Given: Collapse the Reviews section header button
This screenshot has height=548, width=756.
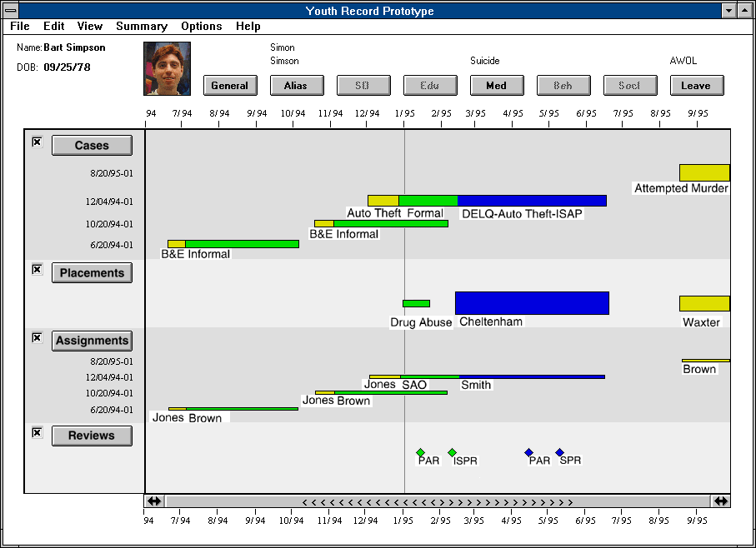Looking at the screenshot, I should pos(92,436).
